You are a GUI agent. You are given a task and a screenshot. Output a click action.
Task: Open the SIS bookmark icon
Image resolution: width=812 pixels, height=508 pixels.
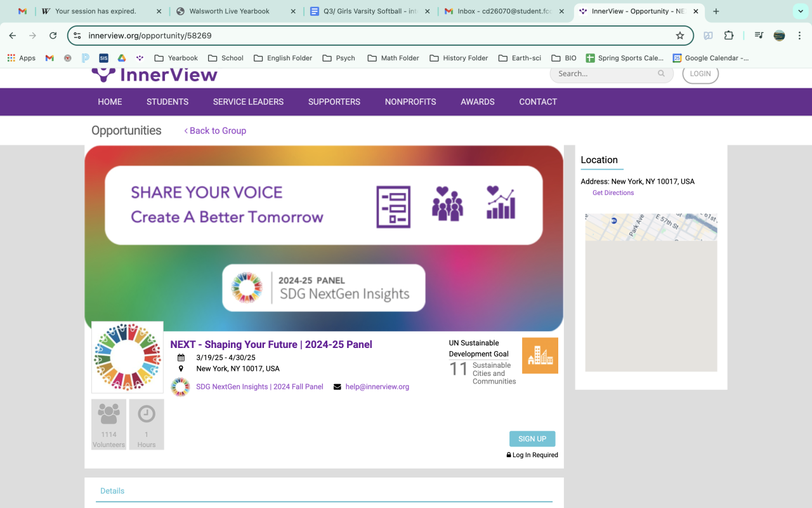pyautogui.click(x=103, y=58)
